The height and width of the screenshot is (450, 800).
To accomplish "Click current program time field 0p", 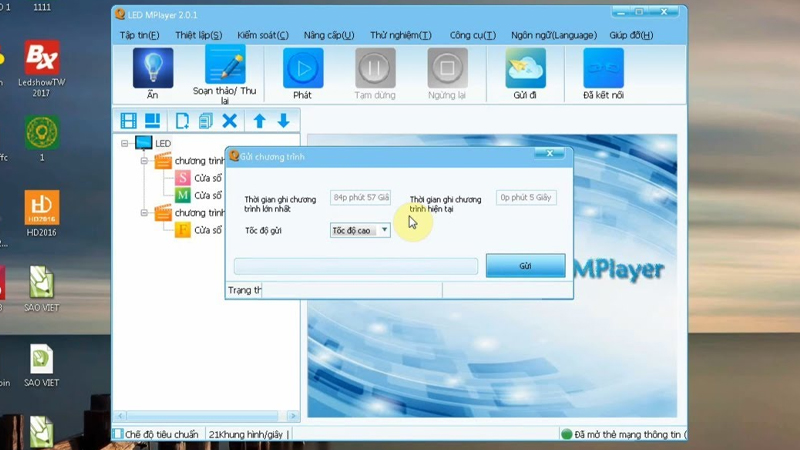I will click(x=526, y=197).
